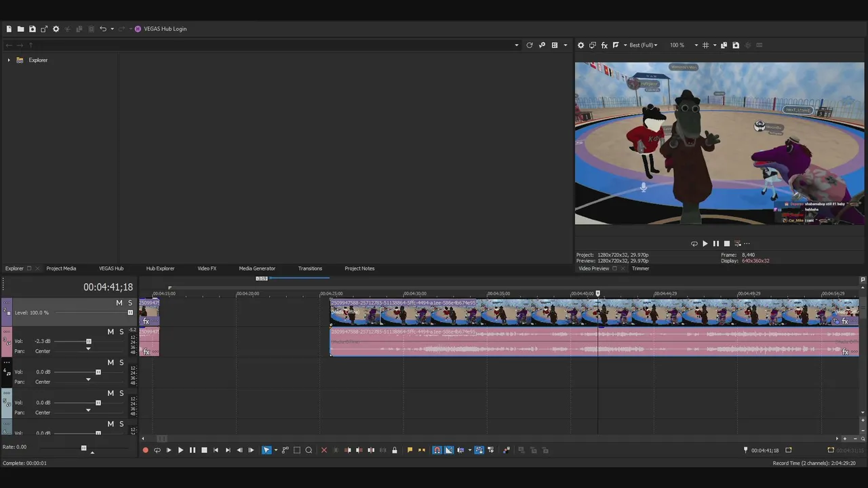Switch to Media Generator tab
This screenshot has width=868, height=488.
point(257,268)
